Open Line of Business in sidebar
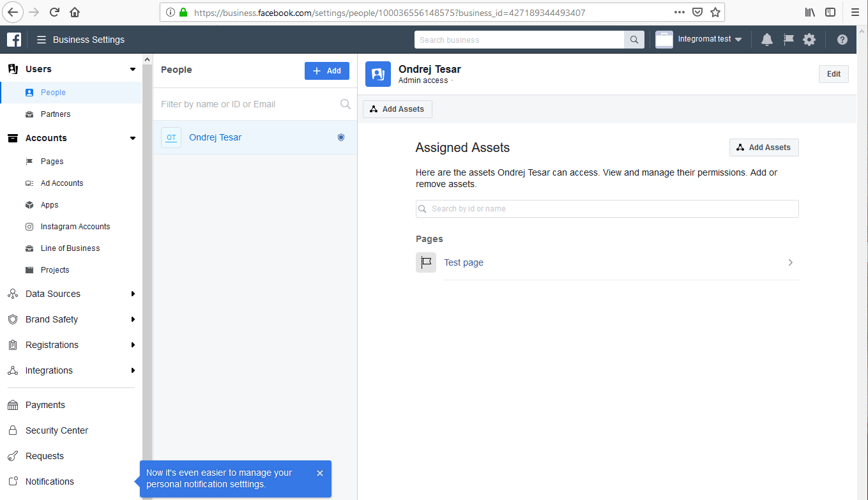 pos(70,248)
